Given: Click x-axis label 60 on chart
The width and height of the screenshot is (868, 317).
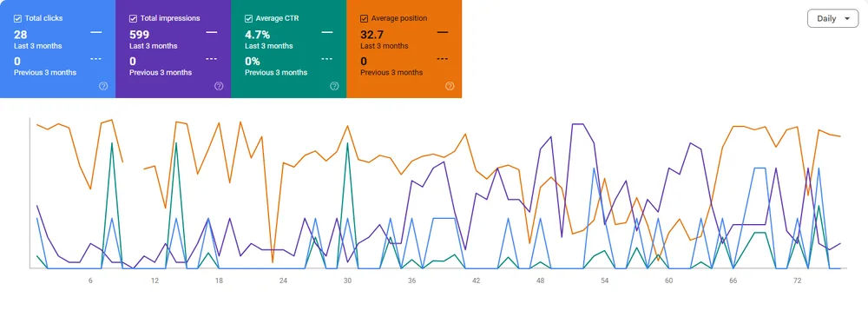Looking at the screenshot, I should point(668,281).
